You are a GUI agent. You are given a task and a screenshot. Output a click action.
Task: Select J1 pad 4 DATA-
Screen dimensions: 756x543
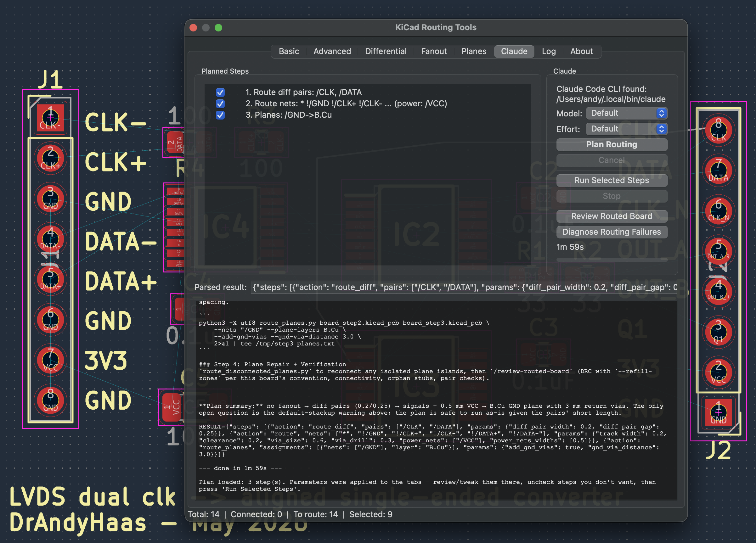50,239
